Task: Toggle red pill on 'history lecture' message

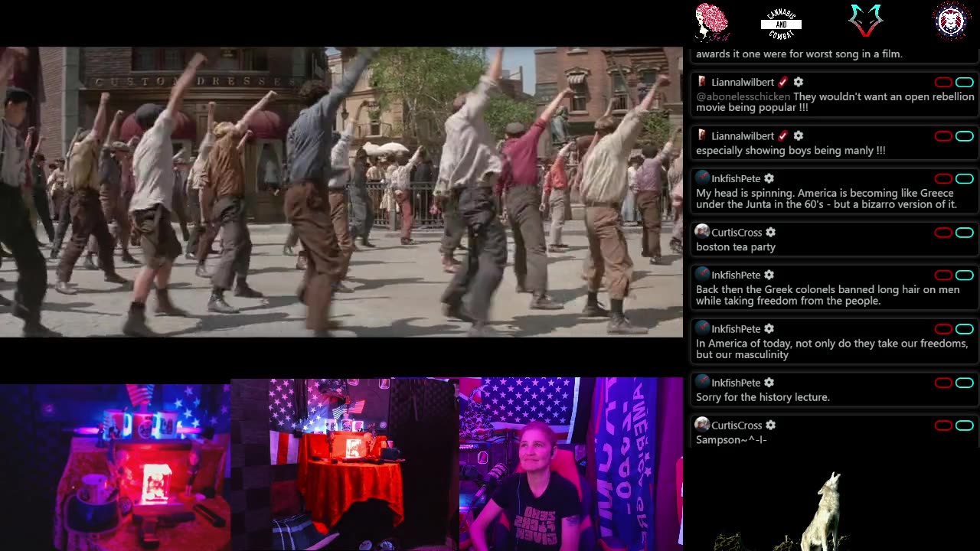Action: (943, 383)
